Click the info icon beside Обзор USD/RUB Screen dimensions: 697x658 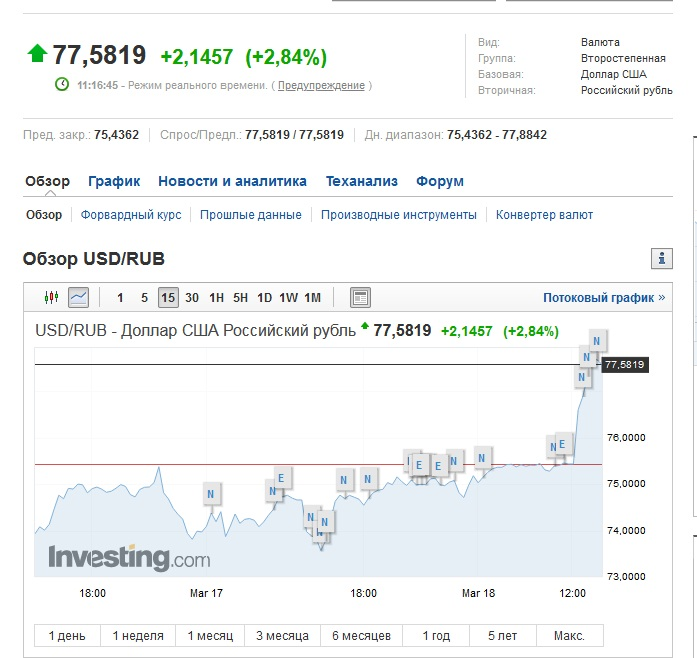pos(661,259)
